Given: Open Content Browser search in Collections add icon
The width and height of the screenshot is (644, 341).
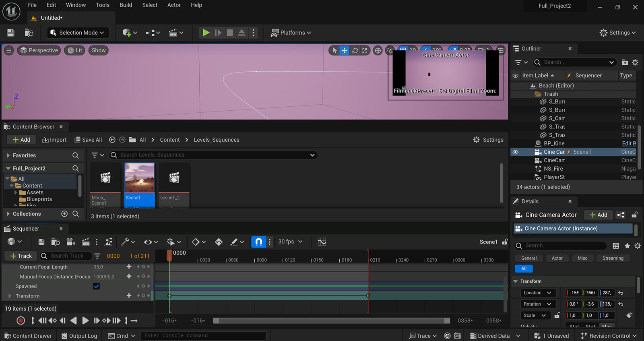Looking at the screenshot, I should 64,214.
